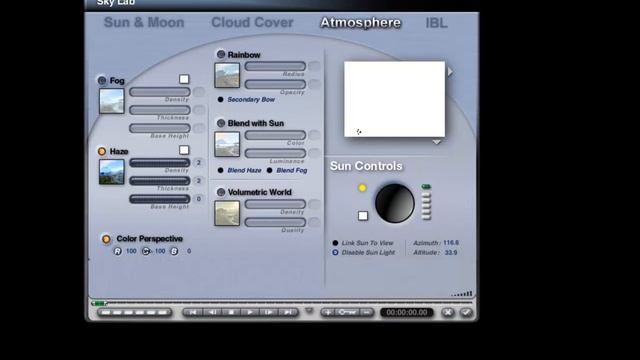
Task: Click the Haze Density value field
Action: tap(199, 162)
